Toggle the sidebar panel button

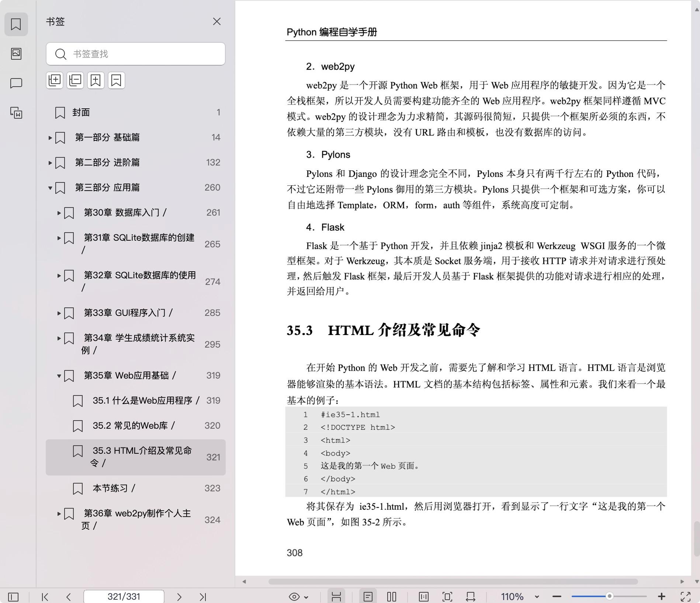13,596
